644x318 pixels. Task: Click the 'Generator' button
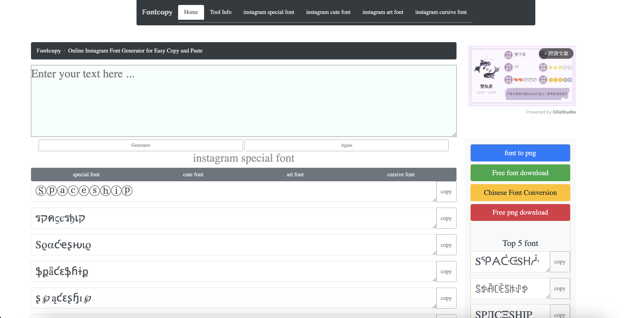point(141,145)
